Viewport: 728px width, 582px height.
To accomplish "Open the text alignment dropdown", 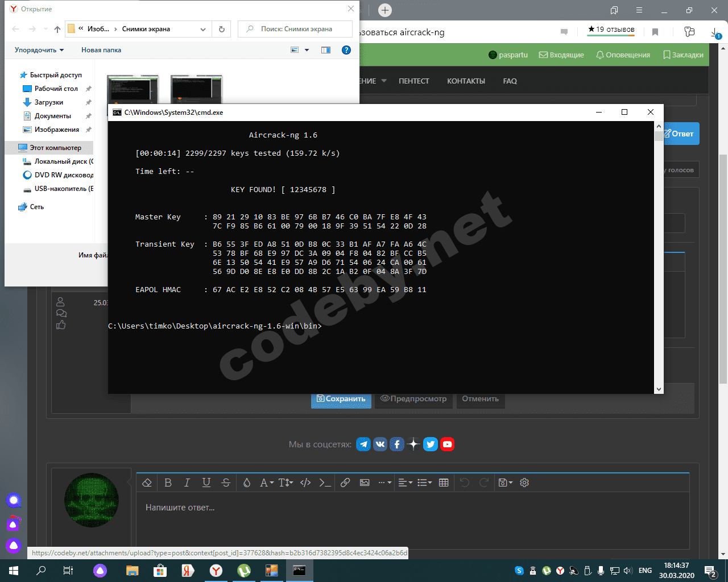I will tap(406, 483).
